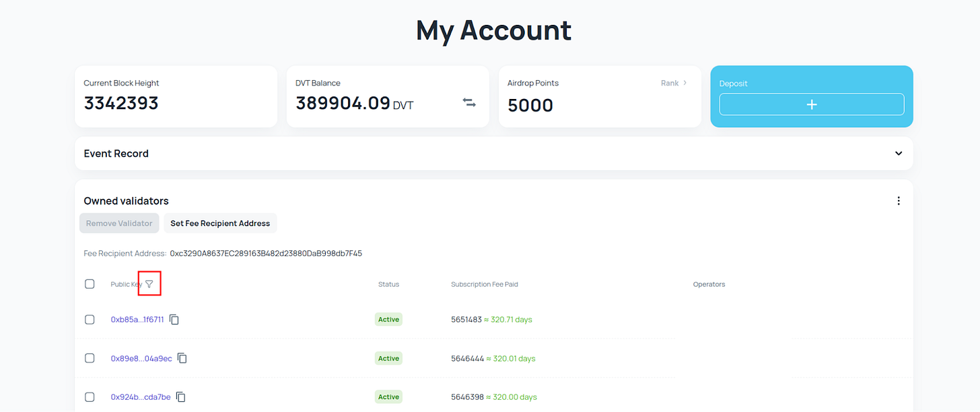Click the Current Block Height value 3342393
The image size is (980, 412).
pyautogui.click(x=121, y=104)
